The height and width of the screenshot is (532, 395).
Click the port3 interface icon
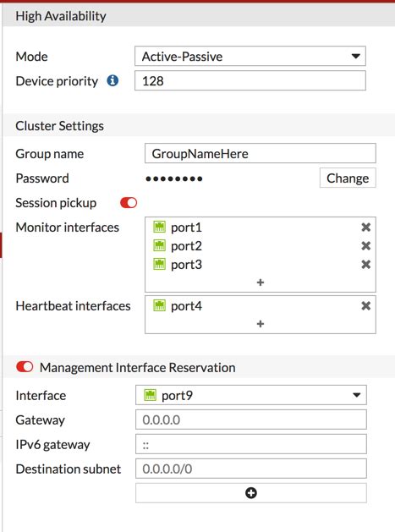[x=159, y=264]
